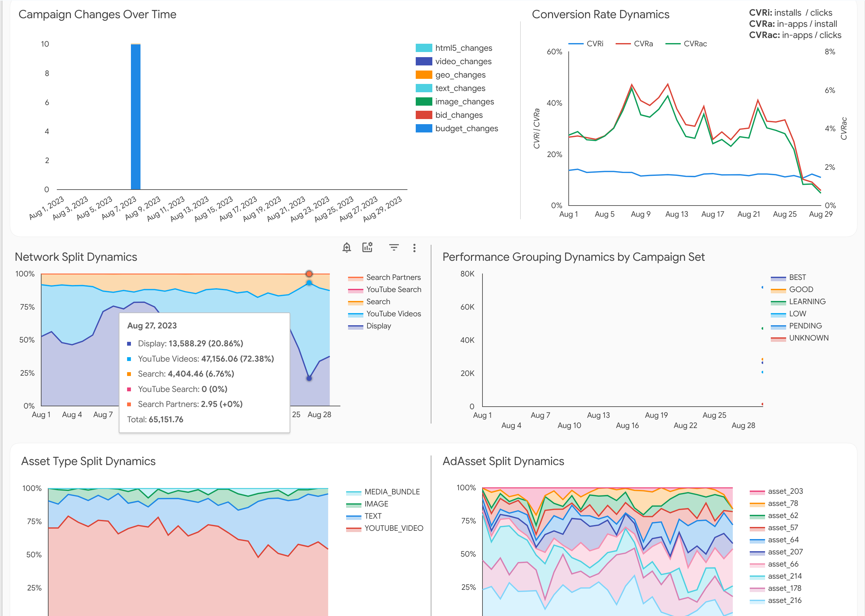Toggle the CVRa series in the legend
Image resolution: width=865 pixels, height=616 pixels.
643,44
